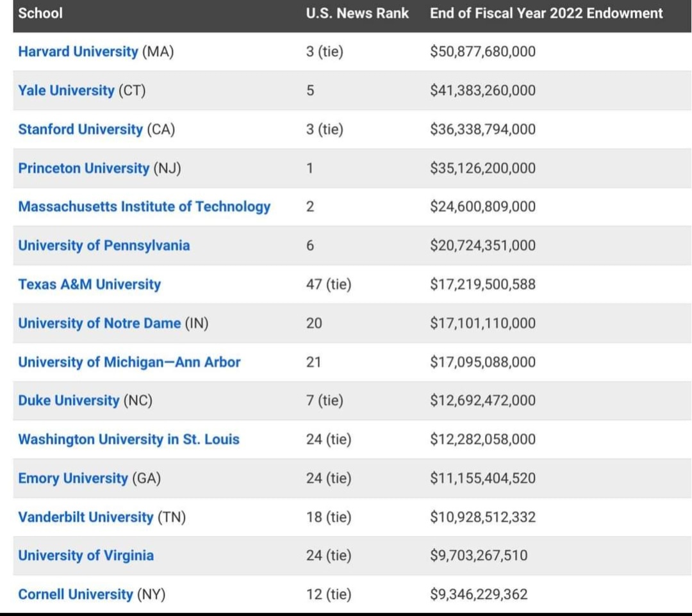Click the rank cell in University of Virginia's row
The width and height of the screenshot is (692, 616).
(329, 556)
